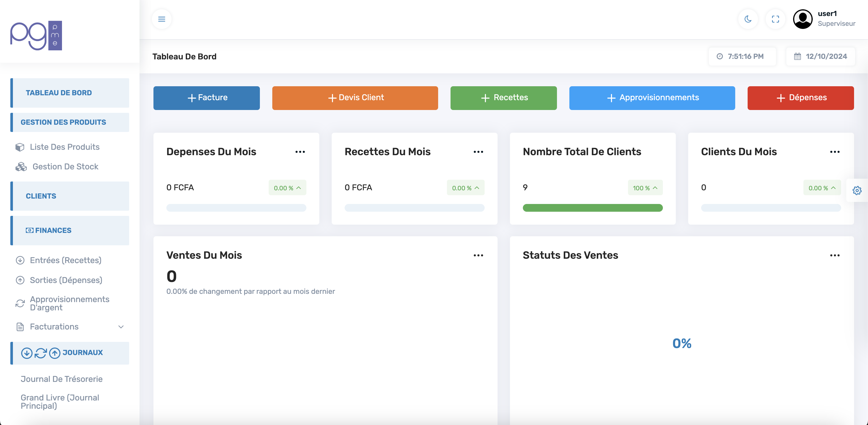Open options menu for Depenses Du Mois
868x425 pixels.
point(300,152)
